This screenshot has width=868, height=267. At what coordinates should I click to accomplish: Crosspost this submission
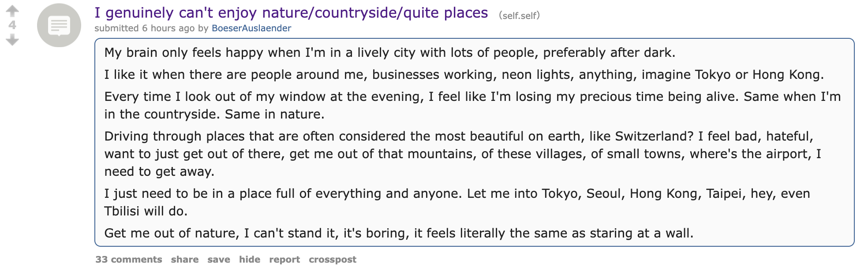[x=333, y=260]
